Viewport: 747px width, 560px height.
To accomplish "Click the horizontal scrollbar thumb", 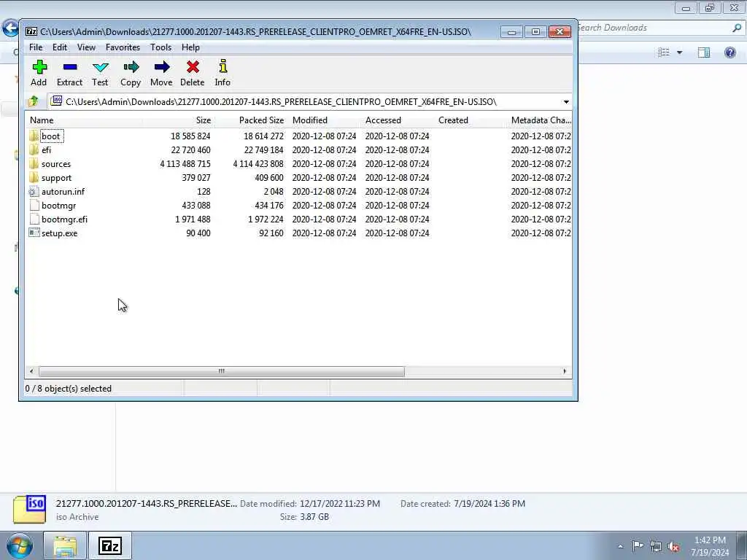I will click(222, 371).
